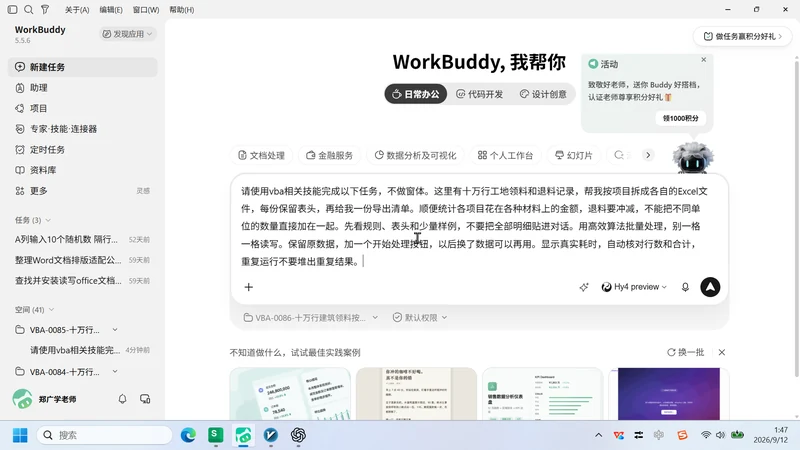Select the 金融服务 category chip
Viewport: 800px width, 450px height.
point(330,155)
